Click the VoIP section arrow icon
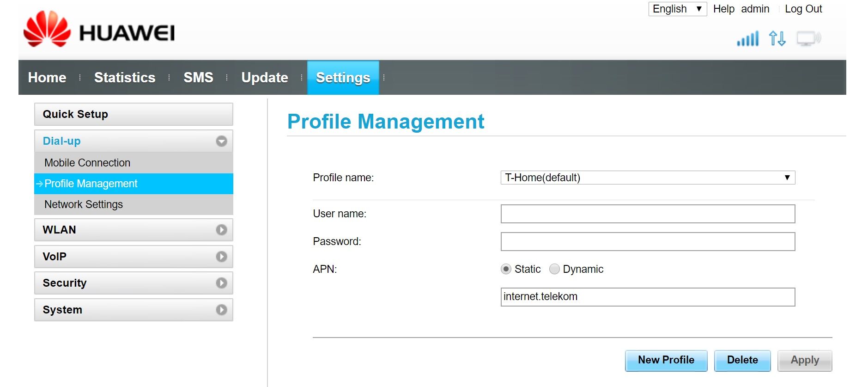Screen dimensions: 868x387 (221, 257)
